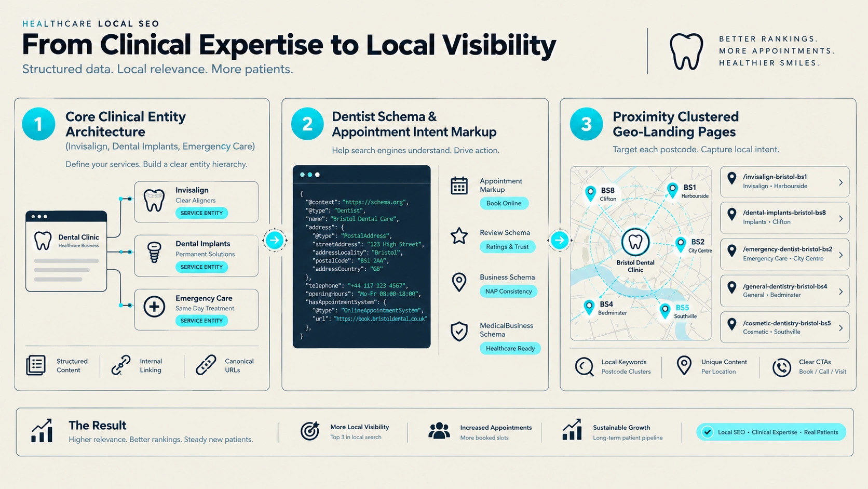
Task: Click the Internal Linking chain icon
Action: tap(121, 365)
